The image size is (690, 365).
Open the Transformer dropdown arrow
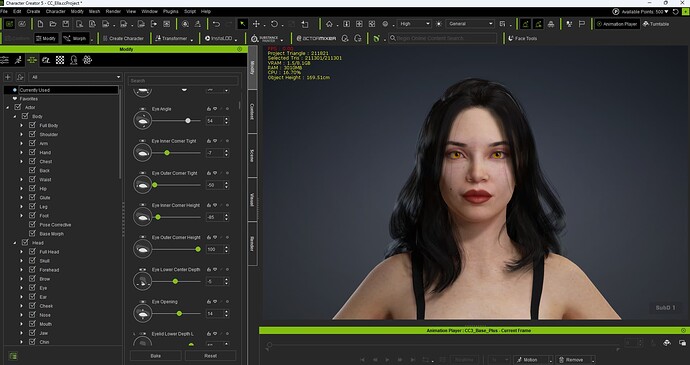pos(192,40)
